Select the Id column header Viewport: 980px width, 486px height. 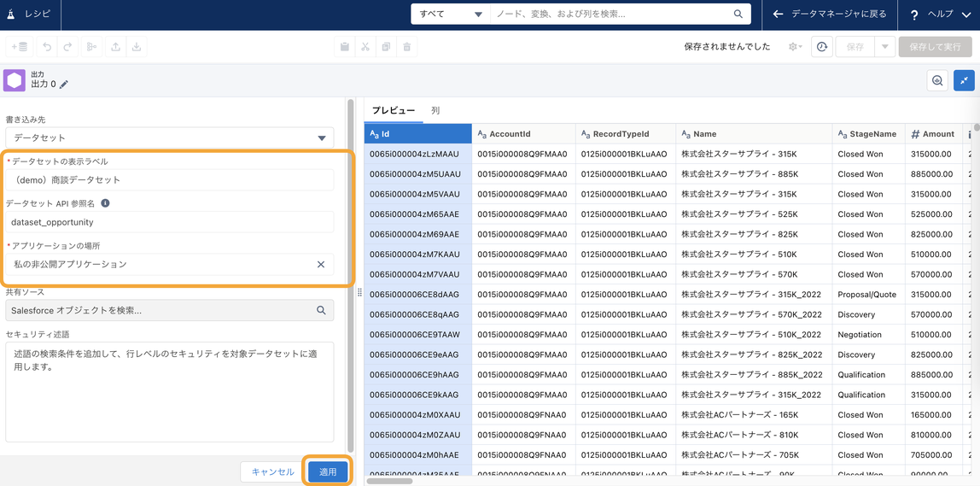417,134
